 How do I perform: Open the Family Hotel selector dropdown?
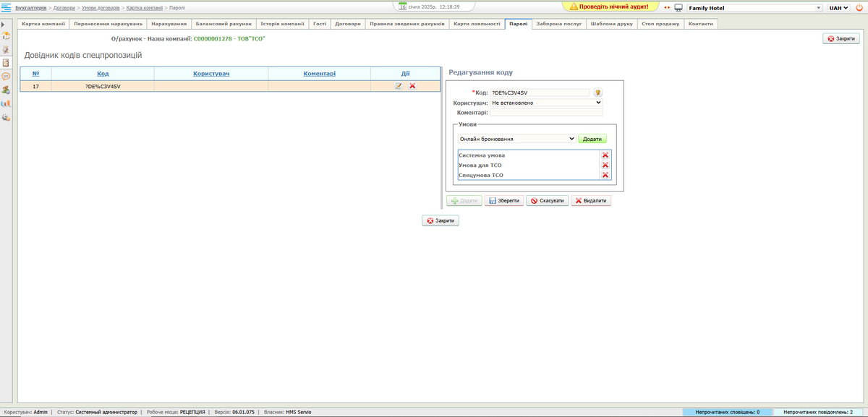[754, 8]
